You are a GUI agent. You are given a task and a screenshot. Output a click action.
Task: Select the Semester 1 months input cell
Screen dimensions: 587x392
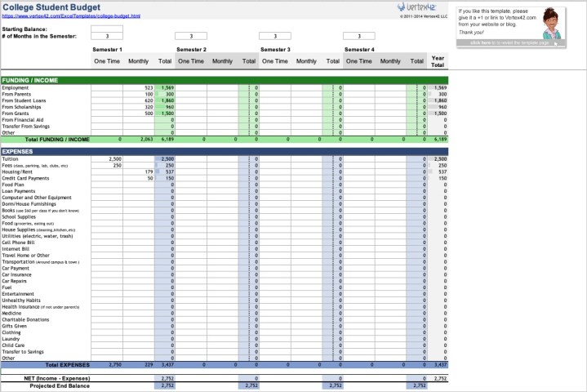106,36
